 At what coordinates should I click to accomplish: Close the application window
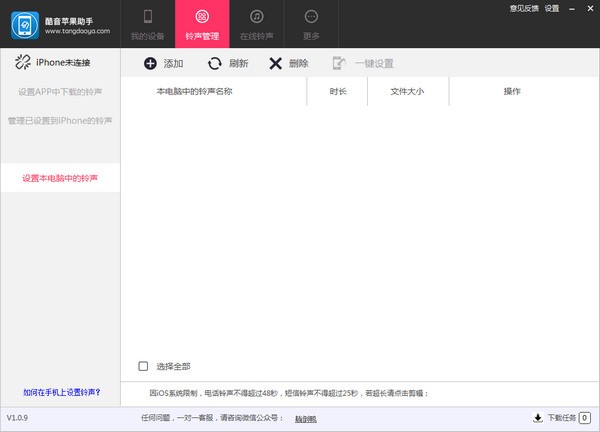coord(590,8)
